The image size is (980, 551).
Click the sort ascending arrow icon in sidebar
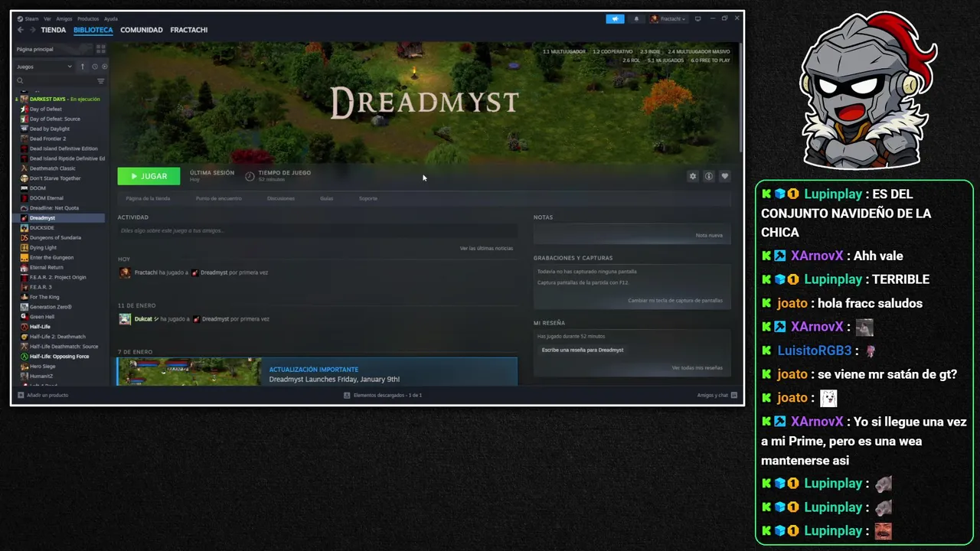click(83, 67)
